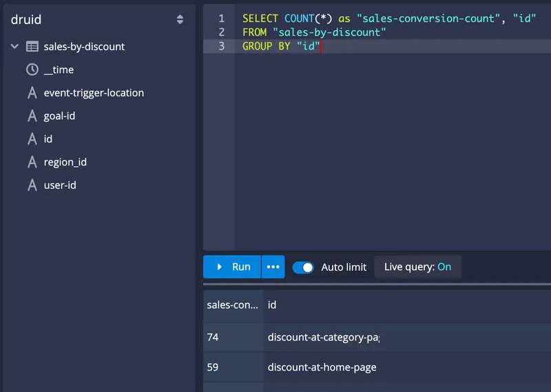551x392 pixels.
Task: Click the string type icon for user-id
Action: (x=32, y=185)
